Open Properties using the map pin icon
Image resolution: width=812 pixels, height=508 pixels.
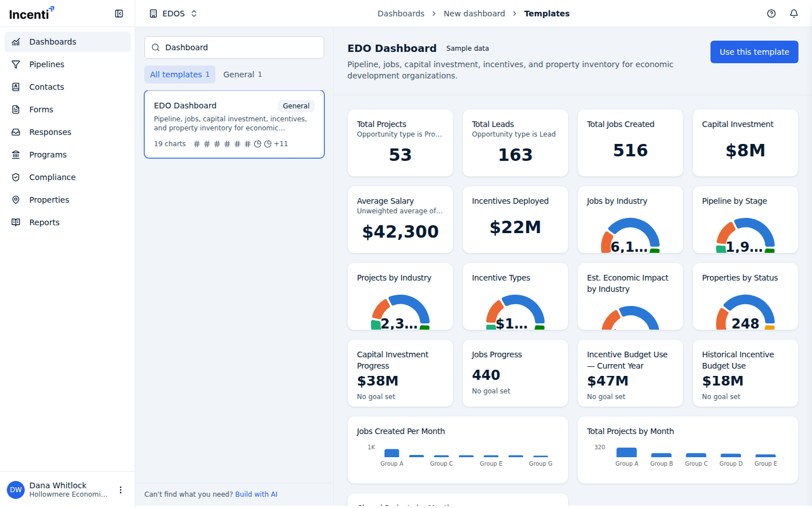[x=16, y=200]
